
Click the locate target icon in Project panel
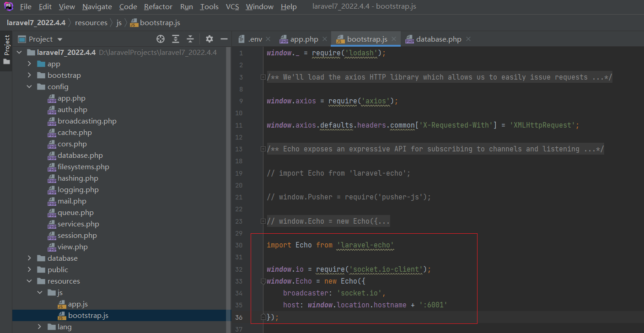pyautogui.click(x=161, y=39)
